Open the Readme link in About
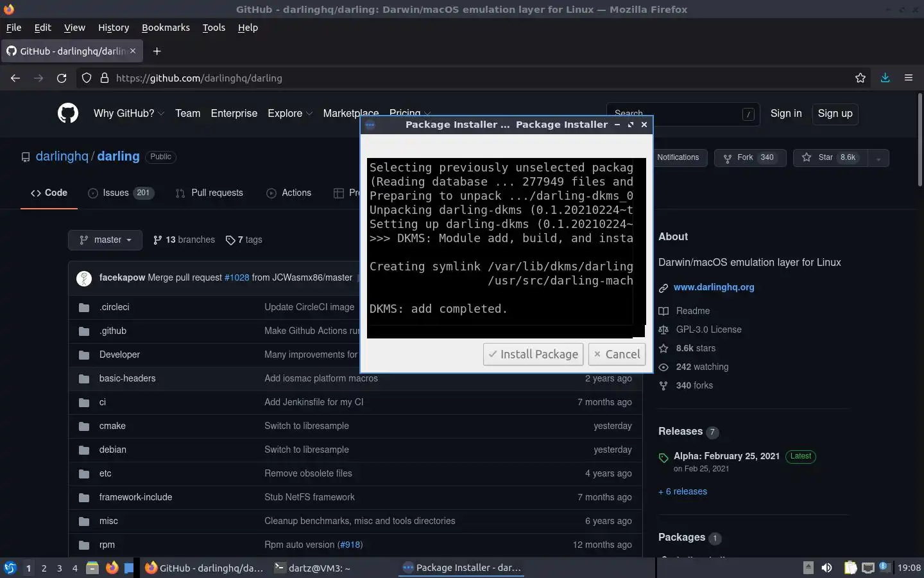Screen dimensions: 924x578 point(693,311)
